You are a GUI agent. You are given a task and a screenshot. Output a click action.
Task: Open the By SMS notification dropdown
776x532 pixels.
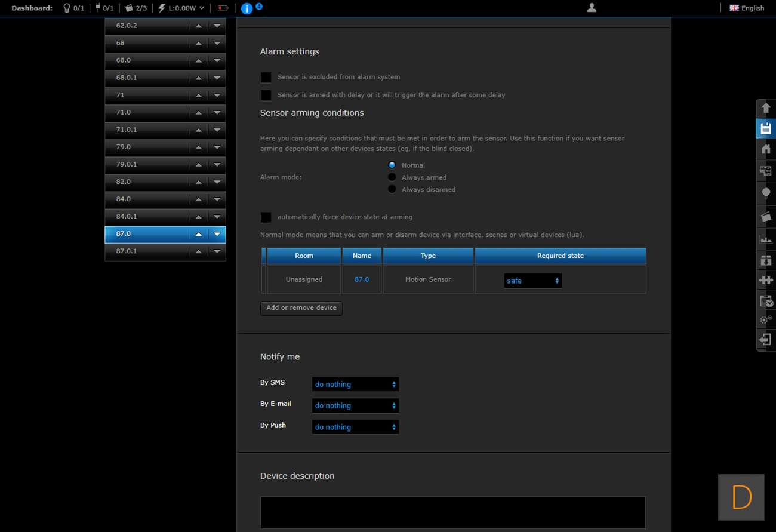355,385
